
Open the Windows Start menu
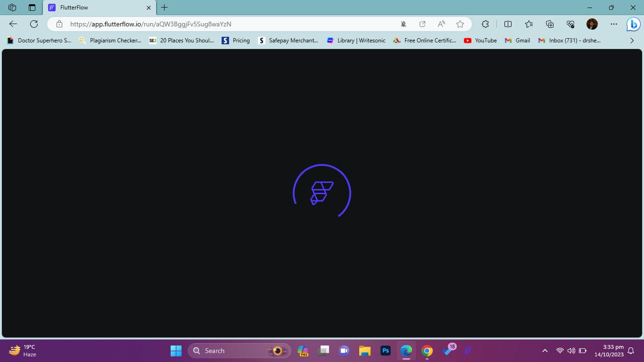[x=176, y=351]
